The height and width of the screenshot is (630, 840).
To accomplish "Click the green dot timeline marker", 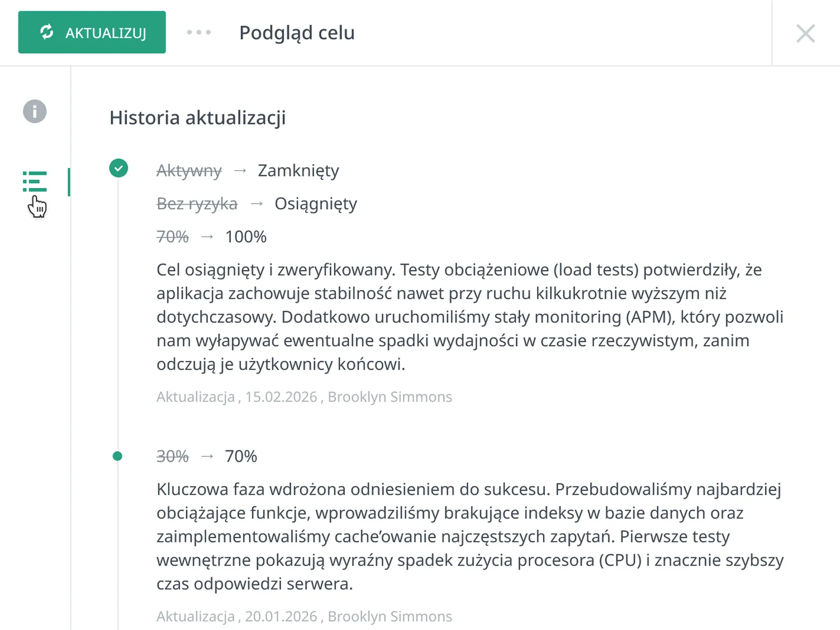I will coord(118,456).
